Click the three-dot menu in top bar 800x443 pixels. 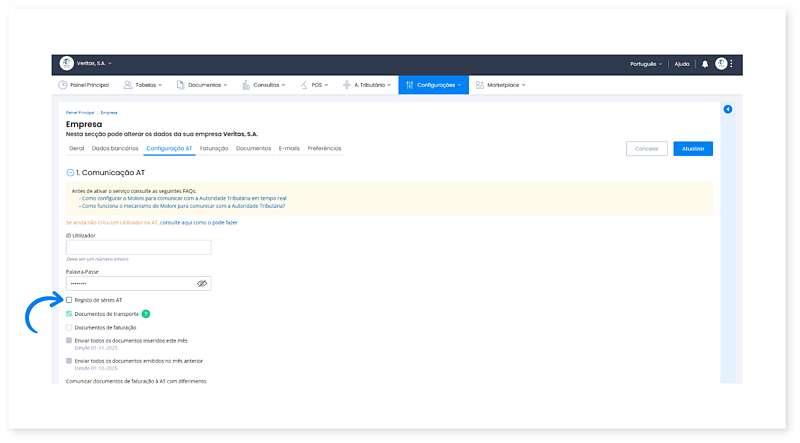tap(732, 64)
